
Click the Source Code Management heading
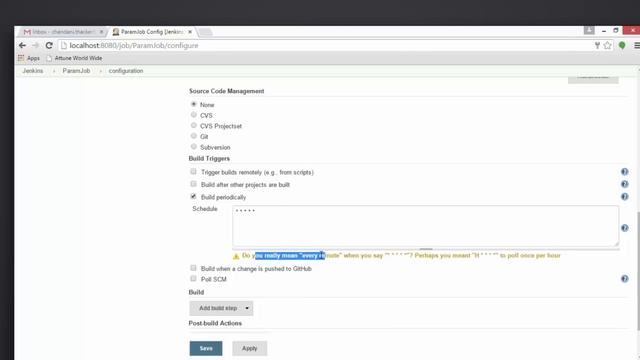[x=227, y=91]
